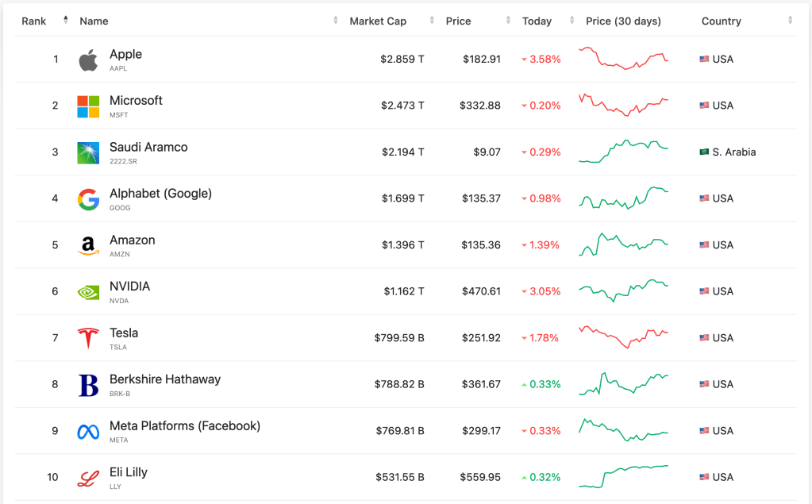
Task: Click the Microsoft logo icon
Action: tap(88, 106)
